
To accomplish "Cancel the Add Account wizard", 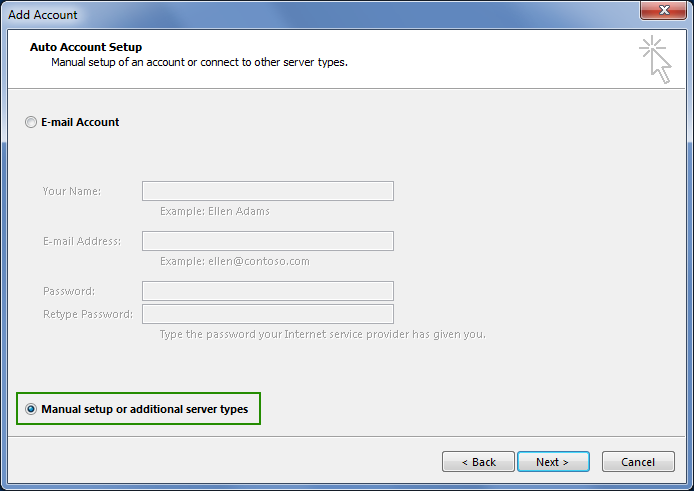I will click(638, 462).
